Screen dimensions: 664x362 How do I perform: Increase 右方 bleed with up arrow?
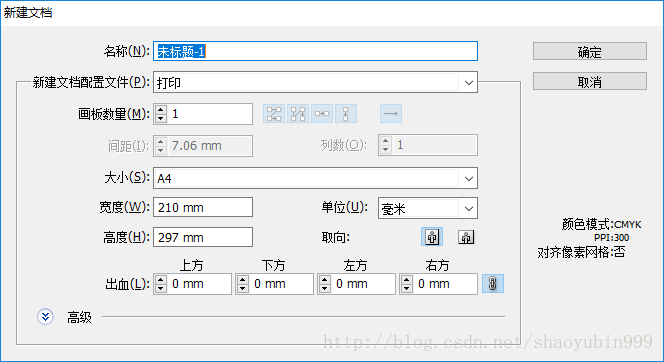pyautogui.click(x=407, y=279)
